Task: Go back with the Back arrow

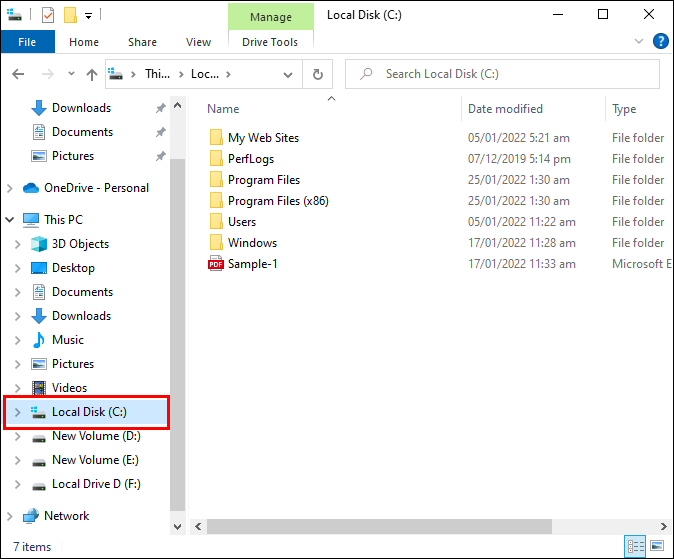Action: pos(18,74)
